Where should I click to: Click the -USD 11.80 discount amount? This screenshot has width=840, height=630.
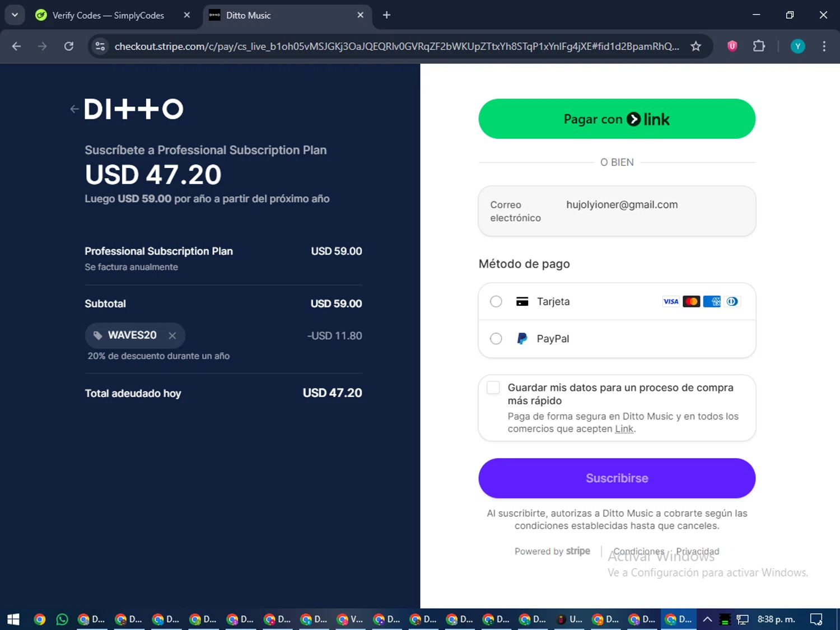[334, 335]
